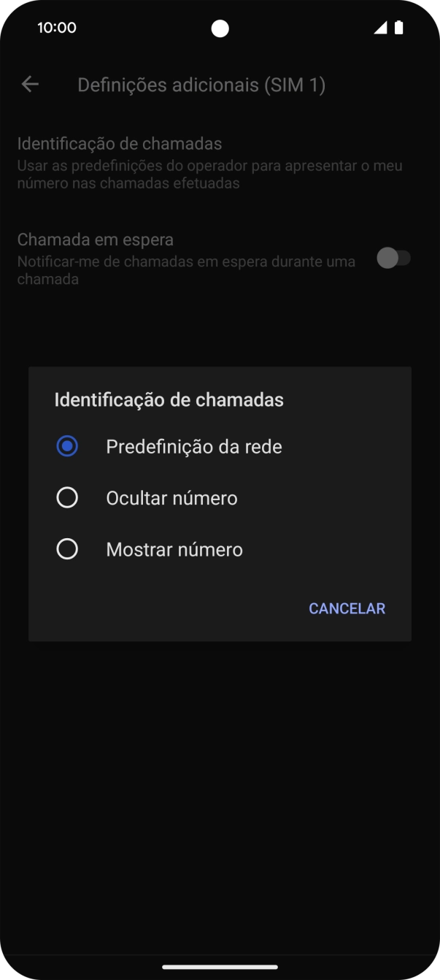Tap CANCELAR to dismiss the dialog
Screen dimensions: 440x980
pos(347,608)
